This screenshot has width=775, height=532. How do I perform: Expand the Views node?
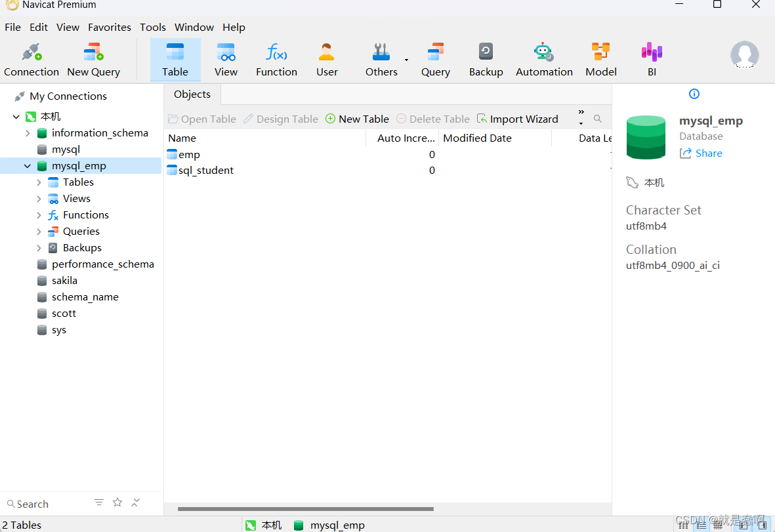[39, 199]
